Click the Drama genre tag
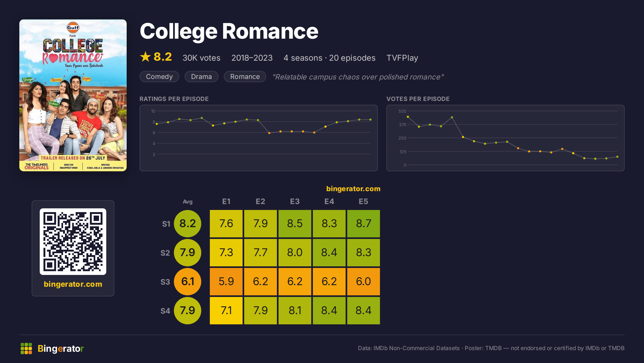The height and width of the screenshot is (363, 644). tap(202, 77)
